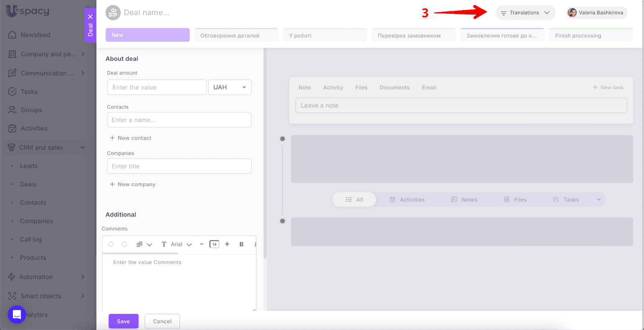Select the 'У роботі' deal stage
The image size is (644, 330).
(324, 35)
